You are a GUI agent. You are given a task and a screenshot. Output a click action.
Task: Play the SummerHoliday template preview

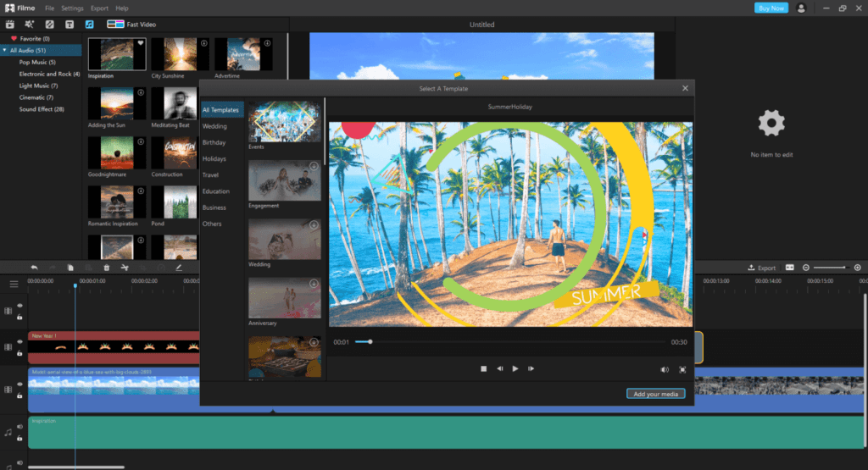pyautogui.click(x=515, y=369)
